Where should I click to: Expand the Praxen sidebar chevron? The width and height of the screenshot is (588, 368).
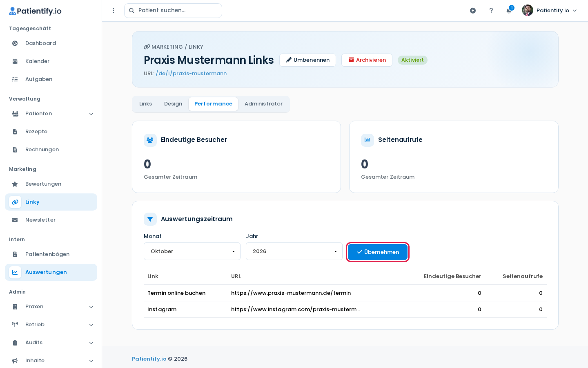pyautogui.click(x=91, y=307)
